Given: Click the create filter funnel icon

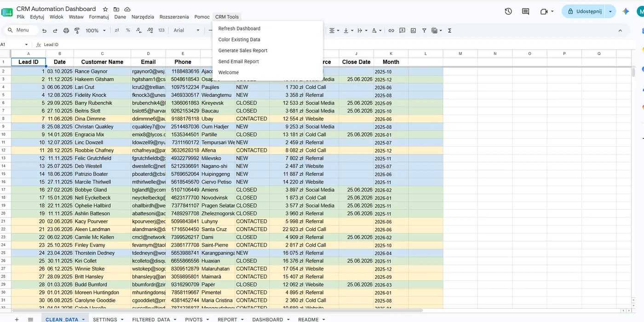Looking at the screenshot, I should (x=424, y=30).
